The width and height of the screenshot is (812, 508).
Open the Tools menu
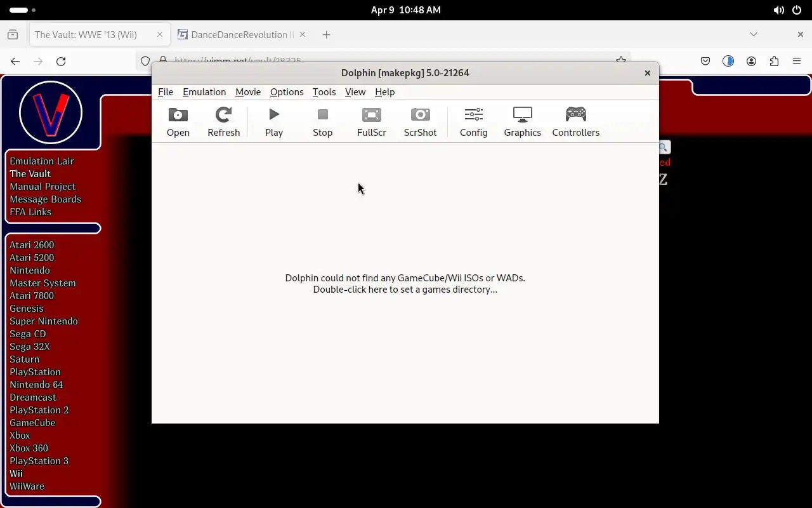coord(324,92)
